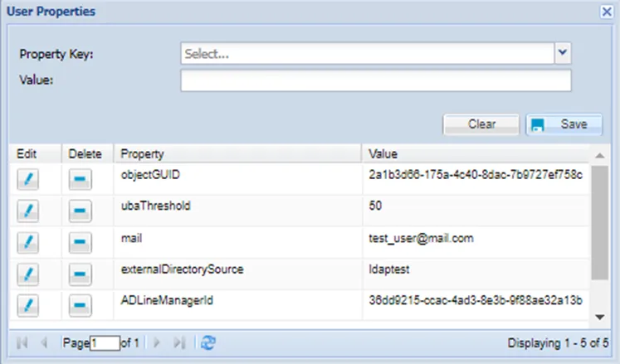Screen dimensions: 620x364
Task: Sort by the Value column header
Action: 476,153
